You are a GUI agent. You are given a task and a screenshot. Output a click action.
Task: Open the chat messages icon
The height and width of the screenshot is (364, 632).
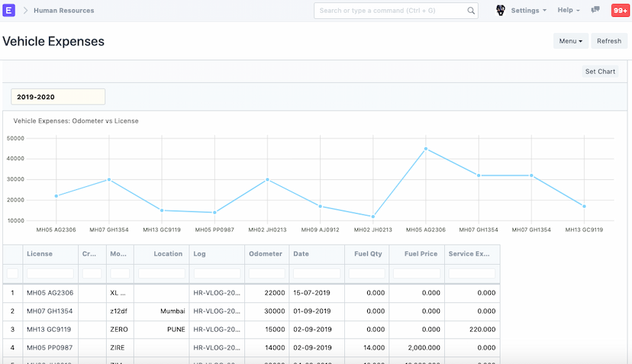point(595,10)
